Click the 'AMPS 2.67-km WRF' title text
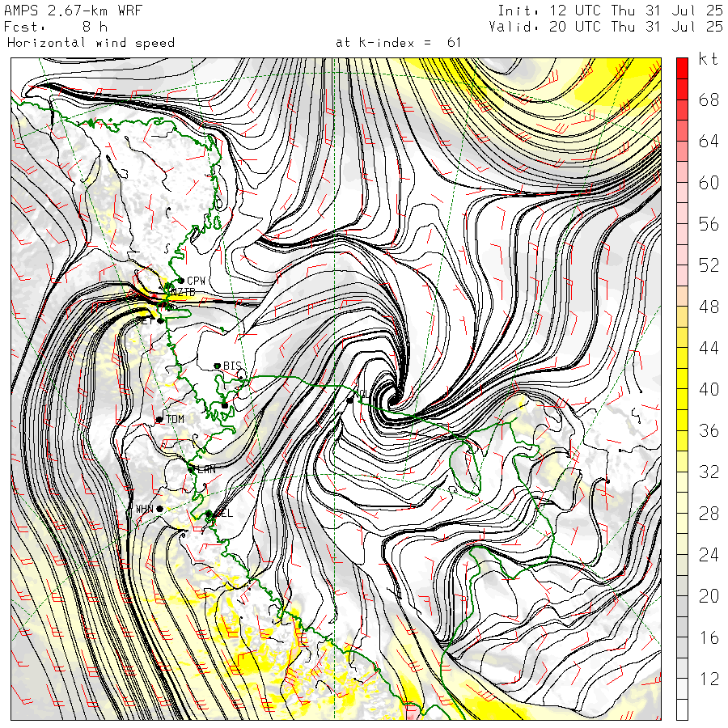The height and width of the screenshot is (728, 728). [x=73, y=11]
